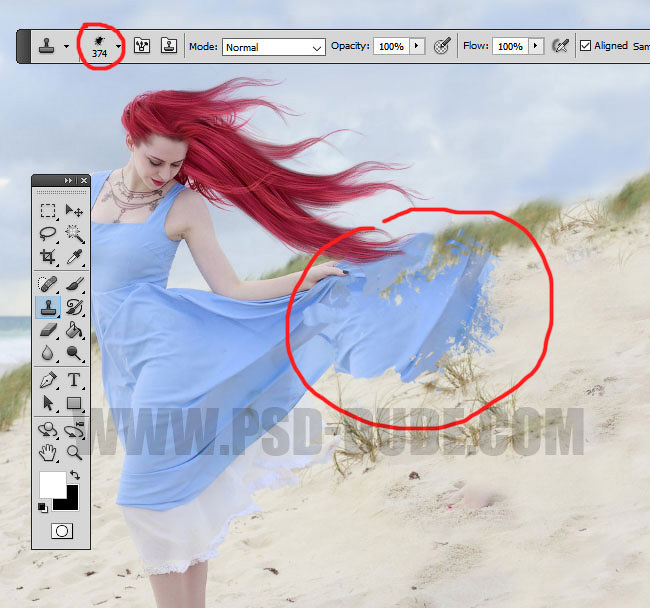Image resolution: width=650 pixels, height=608 pixels.
Task: Click the Opacity percentage field
Action: click(x=391, y=47)
